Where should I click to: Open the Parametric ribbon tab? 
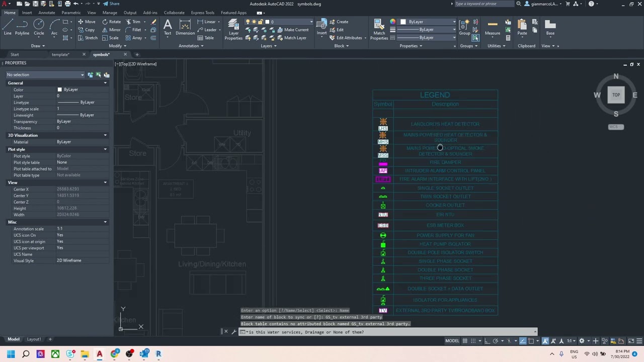(x=71, y=13)
